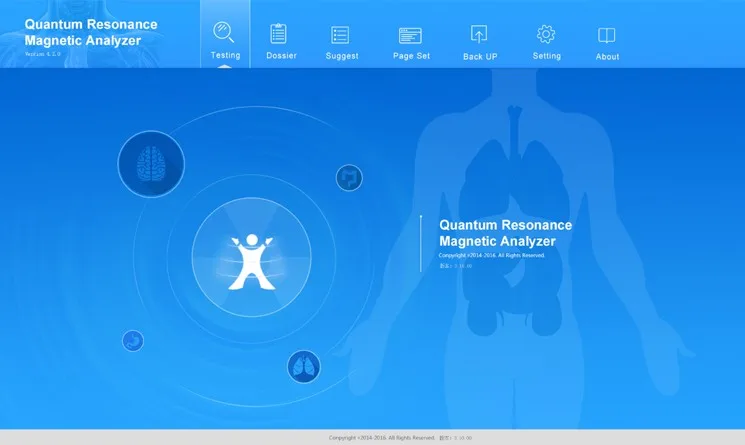Select the stomach organ icon
This screenshot has height=445, width=745.
pyautogui.click(x=133, y=341)
